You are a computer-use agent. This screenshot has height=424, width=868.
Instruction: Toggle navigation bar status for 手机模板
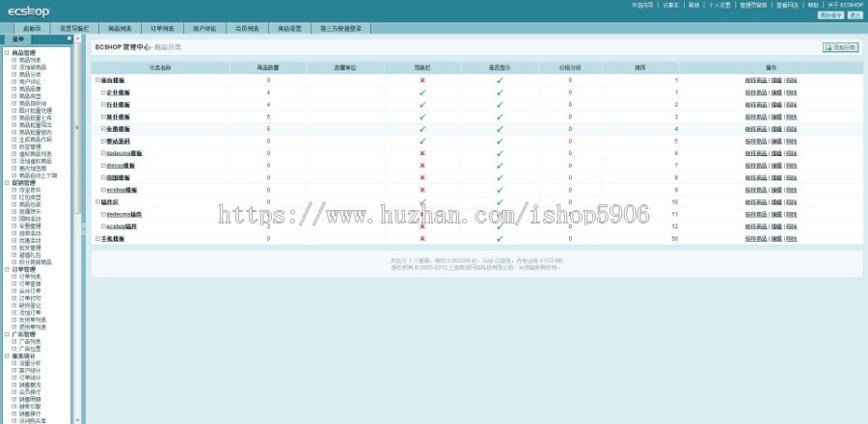point(422,238)
